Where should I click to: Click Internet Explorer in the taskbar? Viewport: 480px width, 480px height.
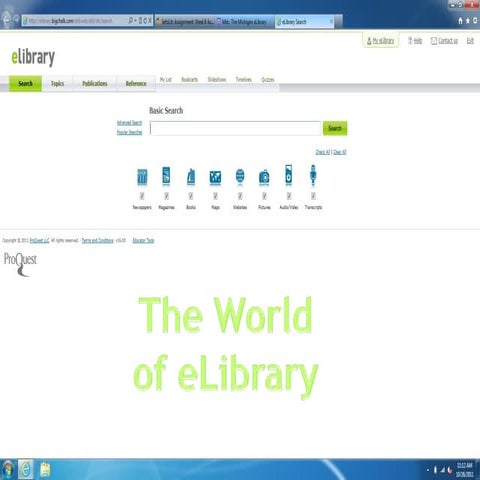coord(26,469)
